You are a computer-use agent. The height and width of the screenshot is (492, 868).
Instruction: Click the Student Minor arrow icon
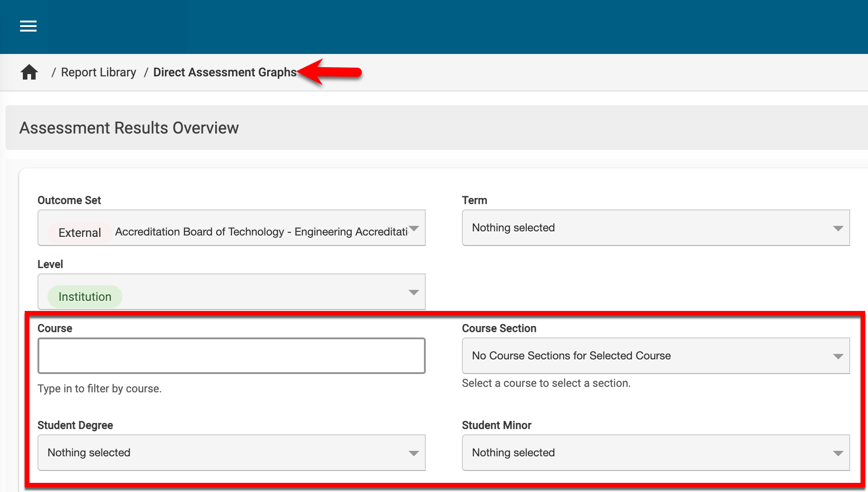838,453
